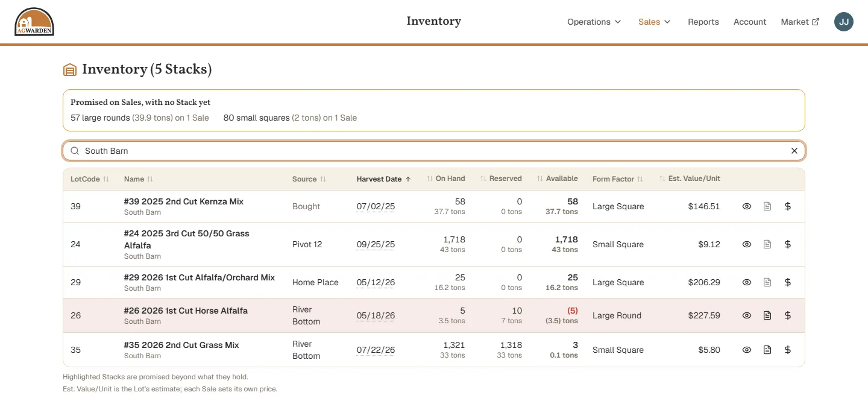Image resolution: width=868 pixels, height=398 pixels.
Task: Click the Pivot 12 source cell
Action: [307, 244]
